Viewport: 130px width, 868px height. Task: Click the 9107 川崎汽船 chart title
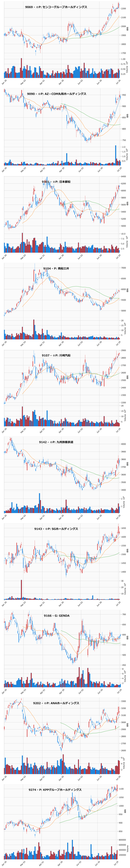click(x=56, y=355)
